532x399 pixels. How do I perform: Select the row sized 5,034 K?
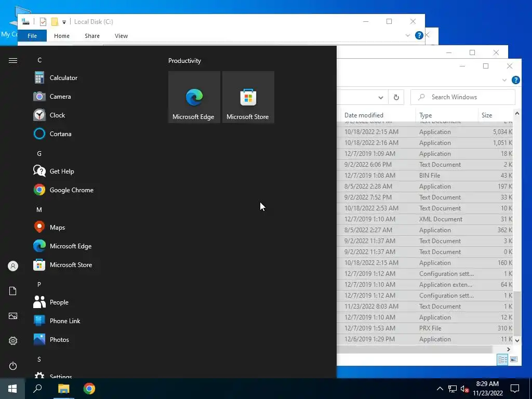[x=425, y=132]
